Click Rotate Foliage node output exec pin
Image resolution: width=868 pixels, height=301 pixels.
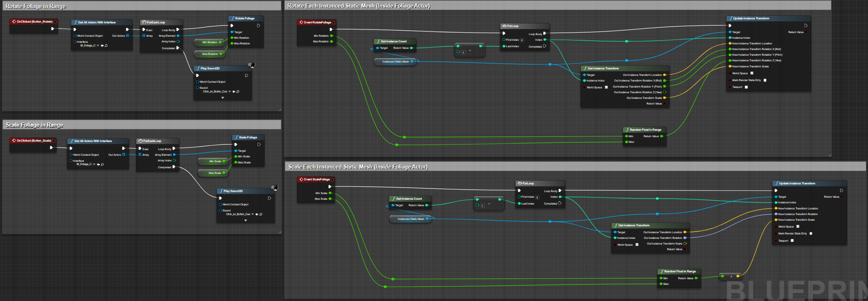click(258, 25)
